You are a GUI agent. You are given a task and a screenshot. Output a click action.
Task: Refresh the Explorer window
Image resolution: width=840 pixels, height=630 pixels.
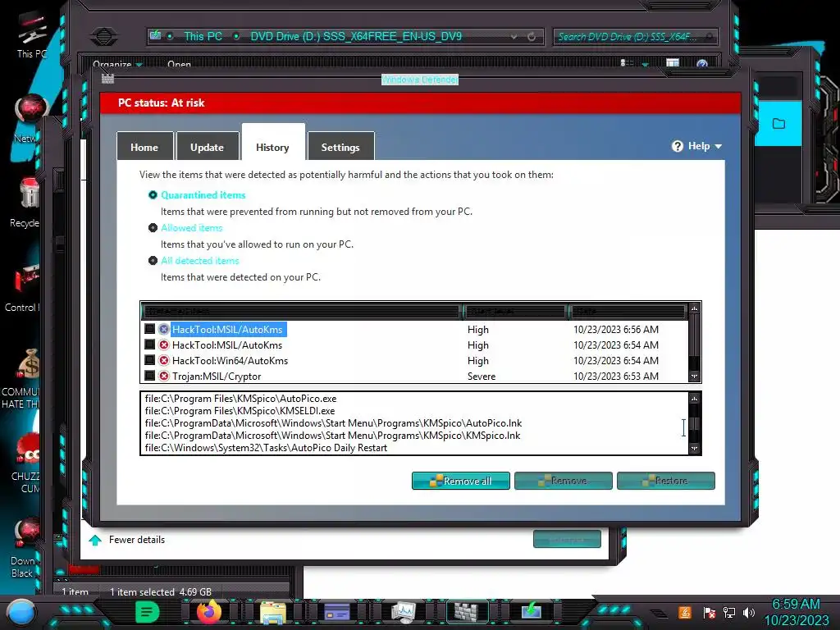(532, 36)
